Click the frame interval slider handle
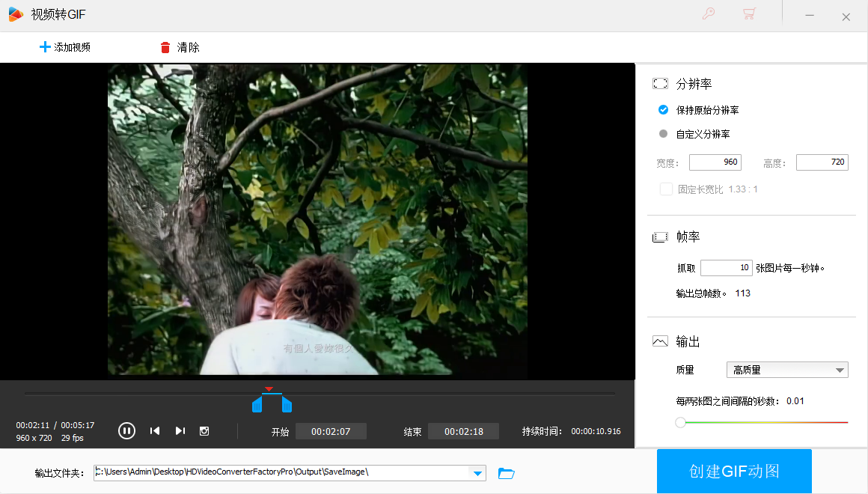The height and width of the screenshot is (494, 868). (x=680, y=422)
